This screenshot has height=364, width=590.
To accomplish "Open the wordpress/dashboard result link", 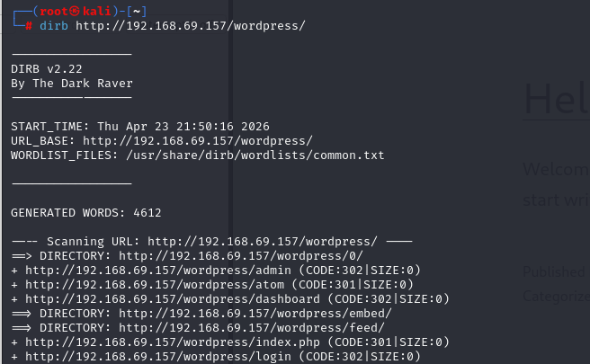I will click(x=173, y=299).
